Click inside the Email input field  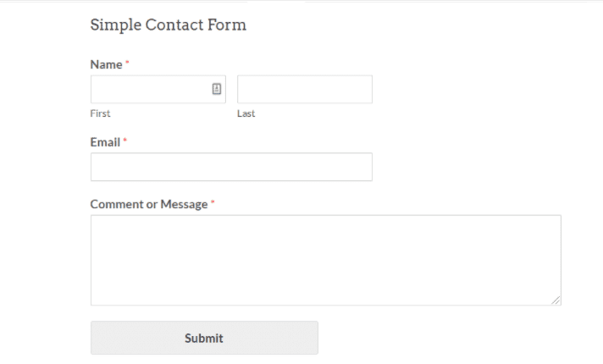[x=231, y=167]
